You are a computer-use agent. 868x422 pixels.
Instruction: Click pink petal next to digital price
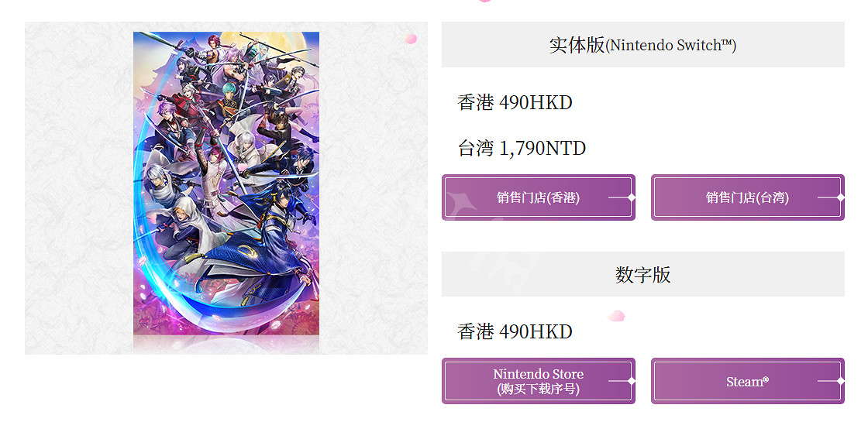coord(616,316)
